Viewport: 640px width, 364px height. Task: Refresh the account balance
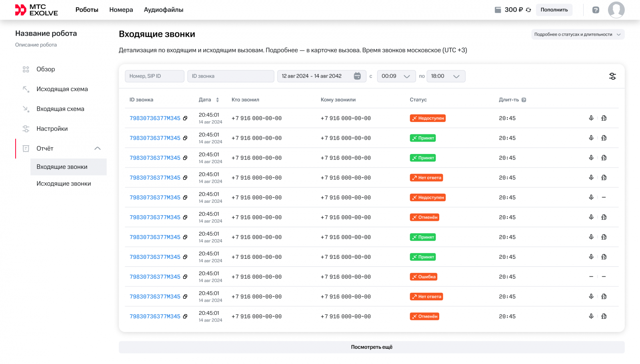529,10
